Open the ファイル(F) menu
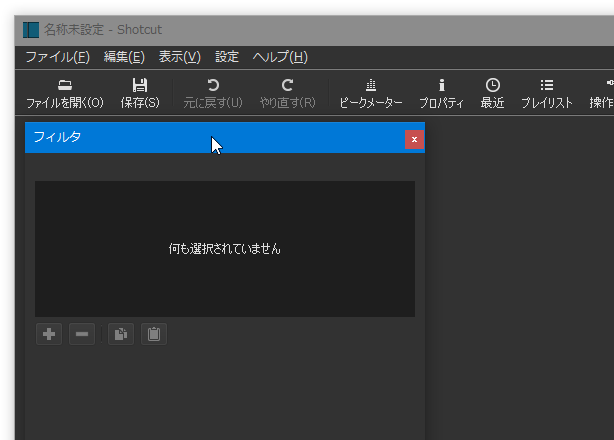 [58, 57]
